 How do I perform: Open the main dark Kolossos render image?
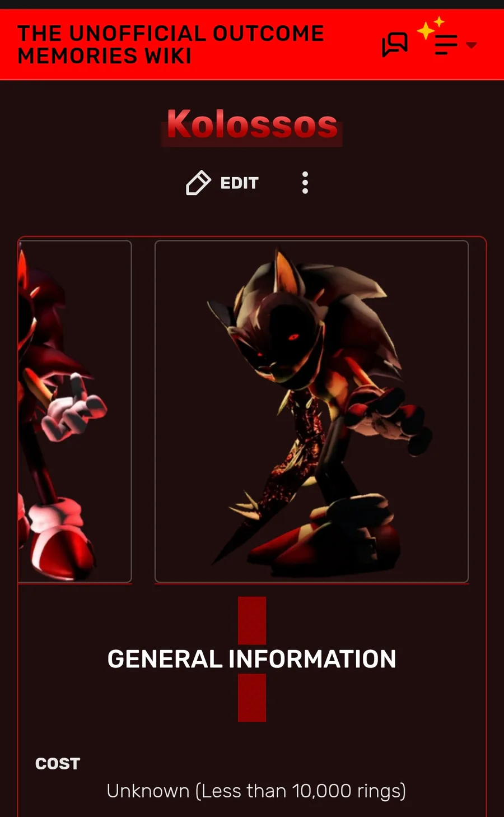point(311,412)
